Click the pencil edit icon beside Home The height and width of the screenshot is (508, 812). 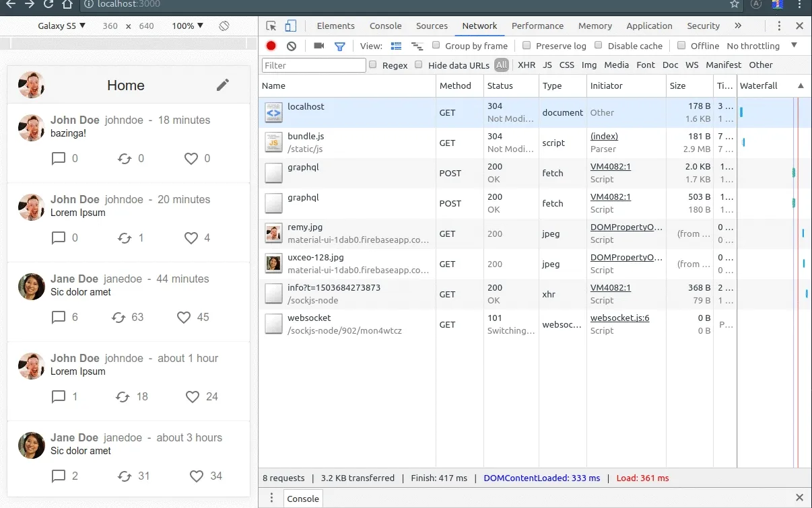click(x=223, y=85)
